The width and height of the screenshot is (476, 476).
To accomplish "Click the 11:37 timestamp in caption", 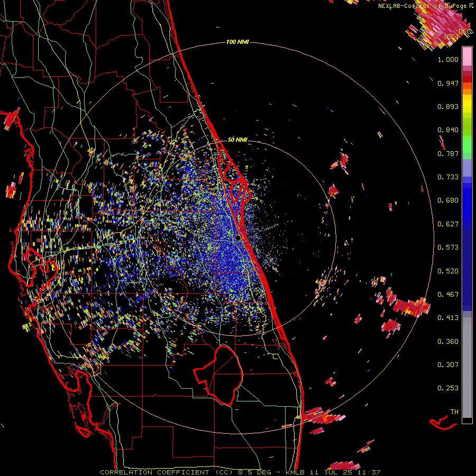I will point(368,472).
